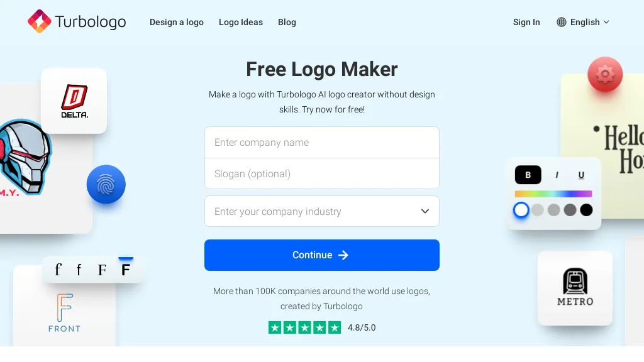This screenshot has width=644, height=362.
Task: Click the globe language icon
Action: click(562, 22)
